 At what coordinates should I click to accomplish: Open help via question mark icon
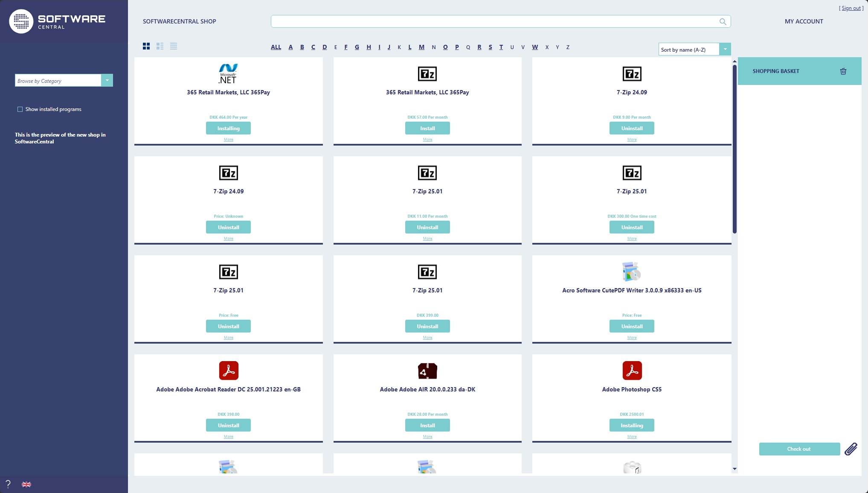point(8,484)
